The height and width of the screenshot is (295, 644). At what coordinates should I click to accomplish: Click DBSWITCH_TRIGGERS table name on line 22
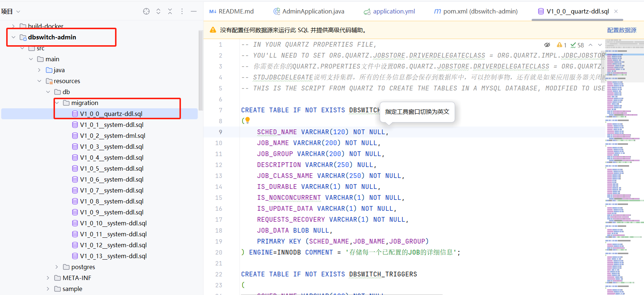[383, 274]
